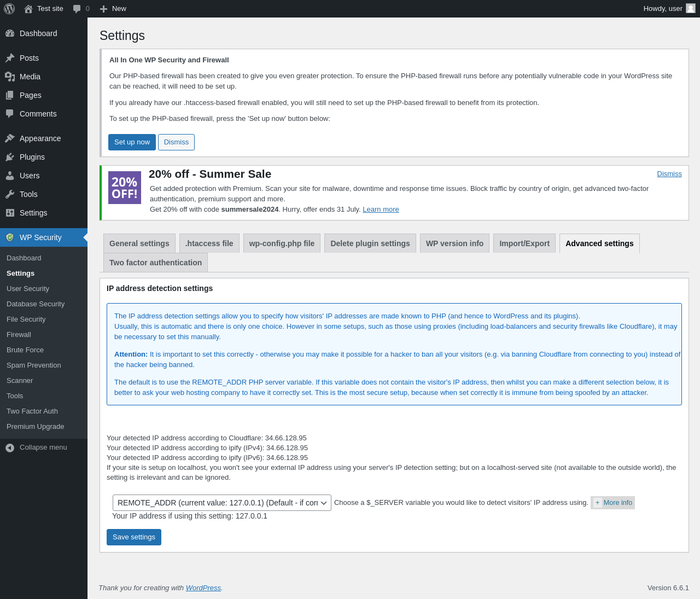Open the REMOTE_ADDR server variable dropdown
Image resolution: width=700 pixels, height=599 pixels.
(221, 503)
